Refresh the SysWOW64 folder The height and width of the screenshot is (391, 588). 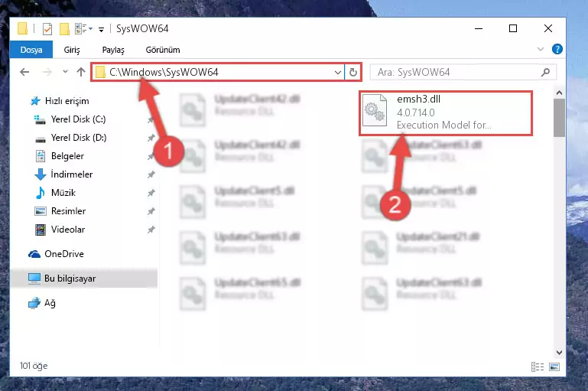point(352,72)
